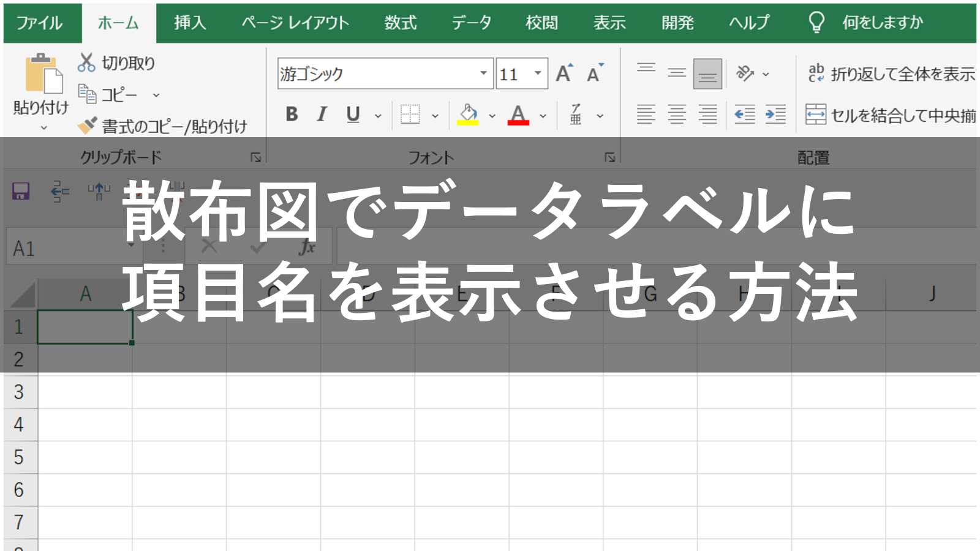980x551 pixels.
Task: Select the 数式 ribbon tab
Action: coord(401,23)
